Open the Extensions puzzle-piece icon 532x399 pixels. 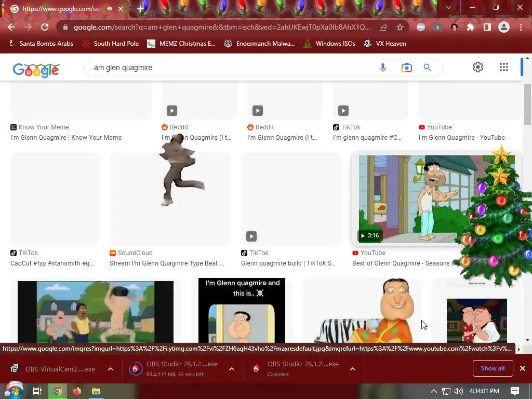471,27
